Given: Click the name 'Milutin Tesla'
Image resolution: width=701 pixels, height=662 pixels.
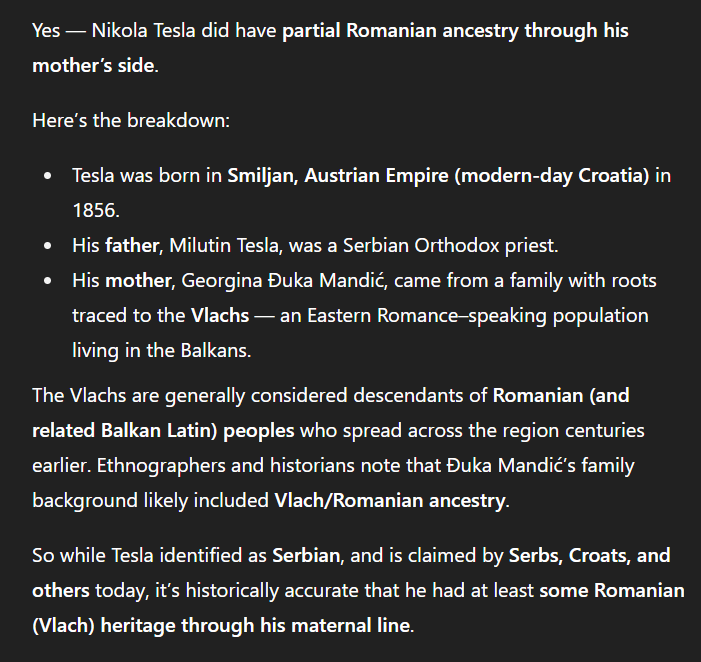Looking at the screenshot, I should click(224, 246).
